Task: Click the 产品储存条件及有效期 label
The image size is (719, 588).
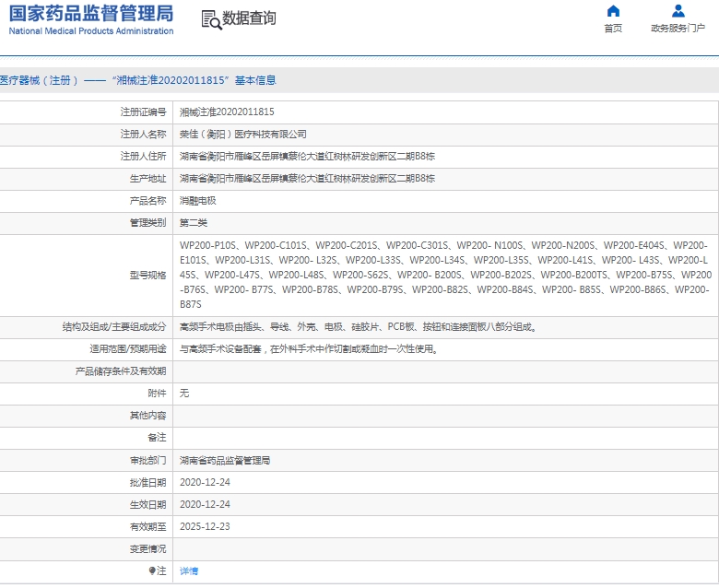Action: click(121, 371)
